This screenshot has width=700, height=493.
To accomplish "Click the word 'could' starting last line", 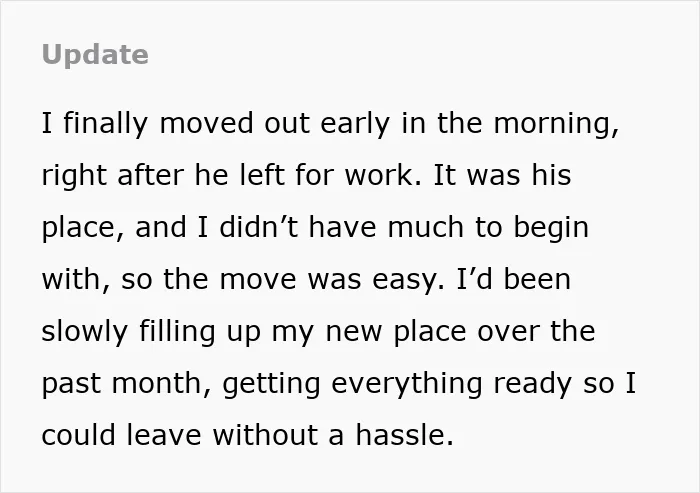I will [79, 435].
